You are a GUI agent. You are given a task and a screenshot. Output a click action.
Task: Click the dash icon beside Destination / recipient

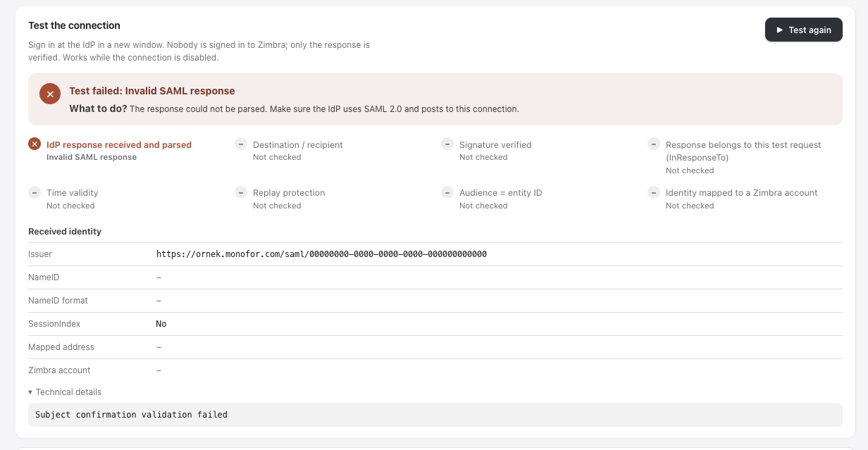click(241, 144)
